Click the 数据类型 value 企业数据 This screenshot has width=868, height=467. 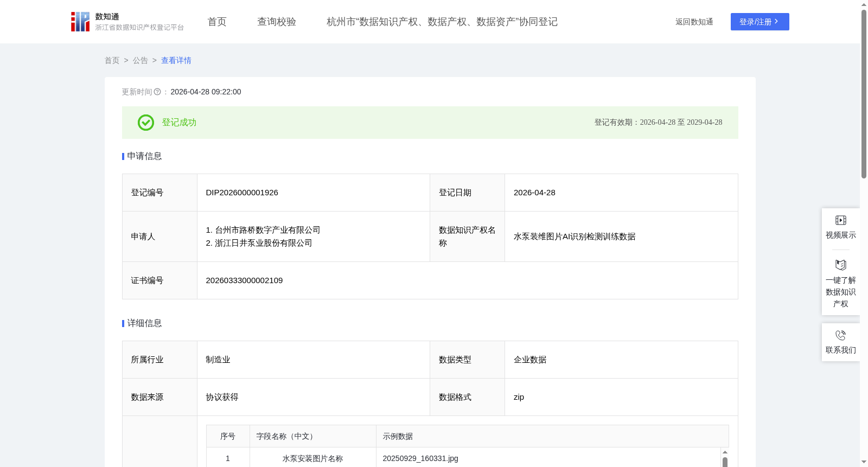tap(530, 360)
